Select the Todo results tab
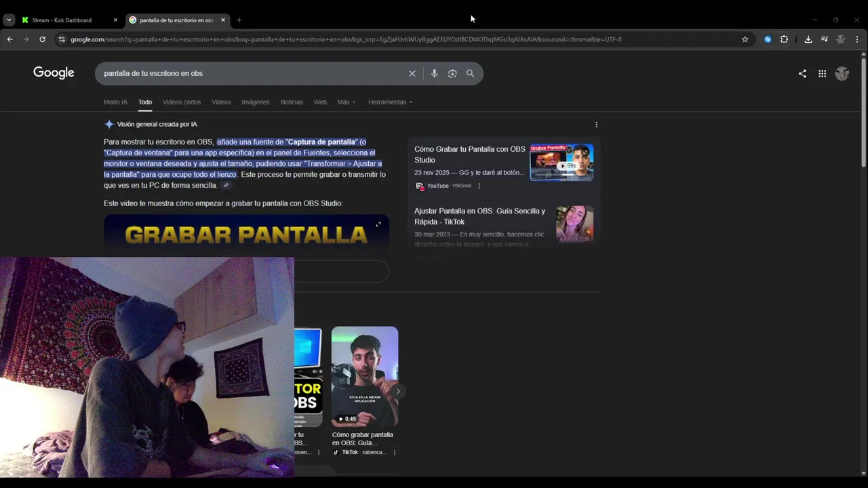The image size is (868, 488). pos(145,102)
